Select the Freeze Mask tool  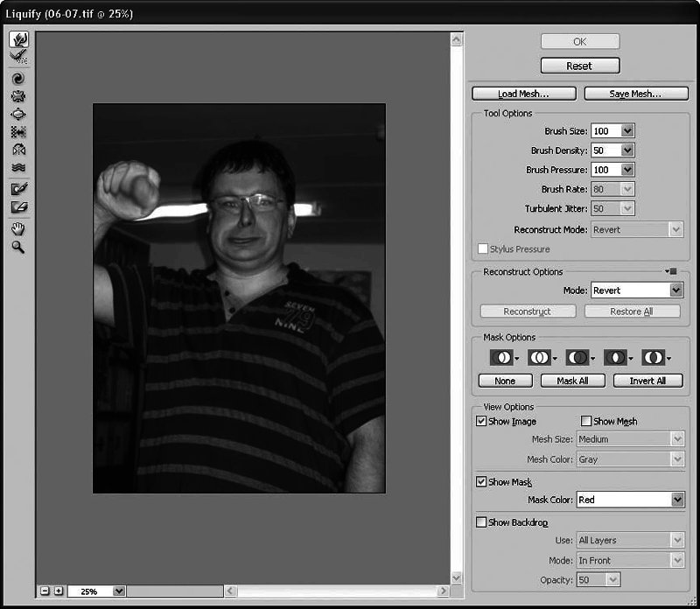point(18,189)
